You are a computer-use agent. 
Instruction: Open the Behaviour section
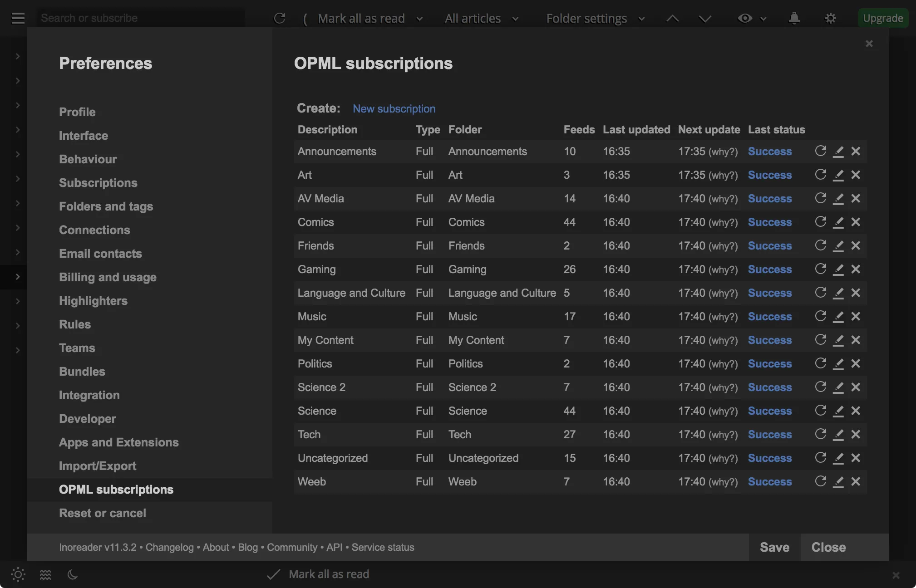(88, 159)
